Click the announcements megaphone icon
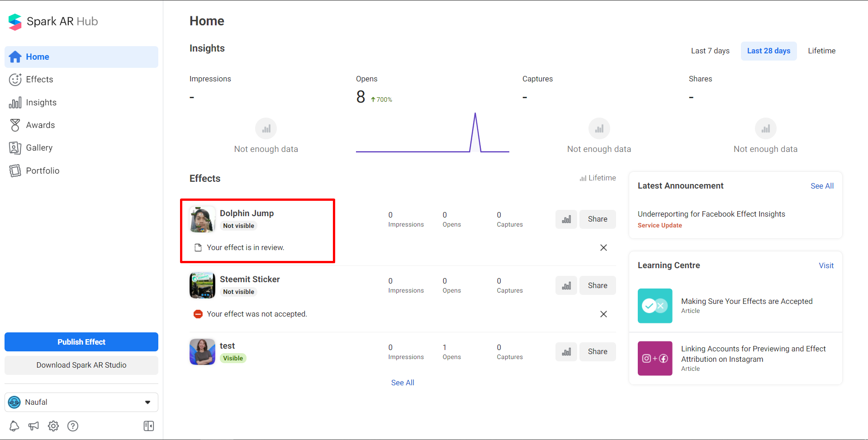The height and width of the screenshot is (440, 868). tap(34, 426)
